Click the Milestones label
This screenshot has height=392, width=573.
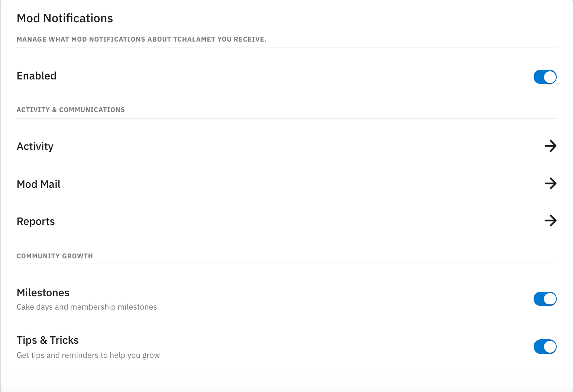(x=43, y=293)
